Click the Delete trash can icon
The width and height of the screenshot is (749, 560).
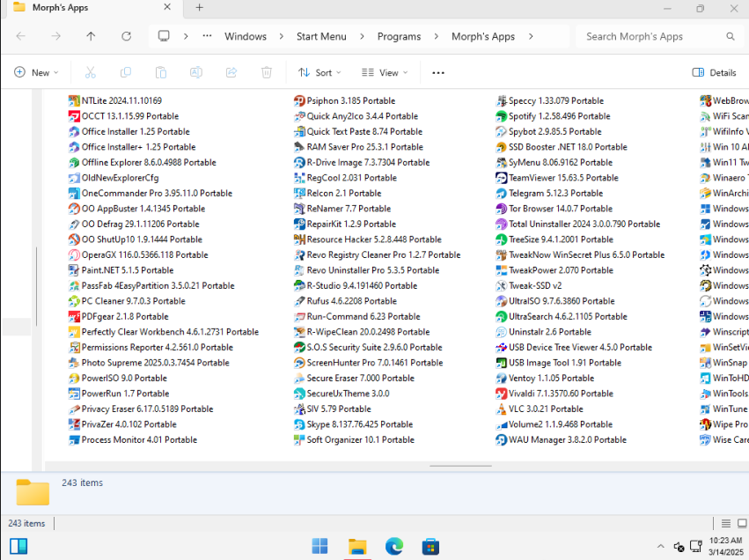tap(267, 72)
